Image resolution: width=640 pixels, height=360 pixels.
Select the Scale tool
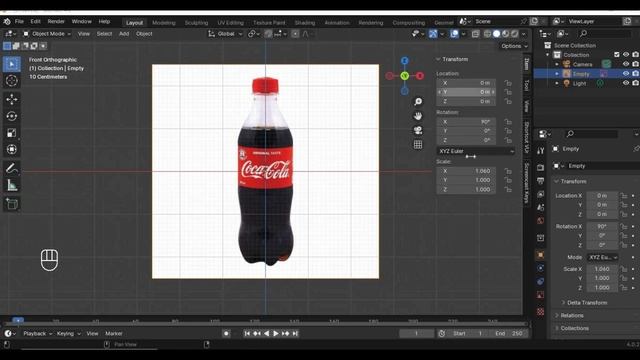coord(12,133)
